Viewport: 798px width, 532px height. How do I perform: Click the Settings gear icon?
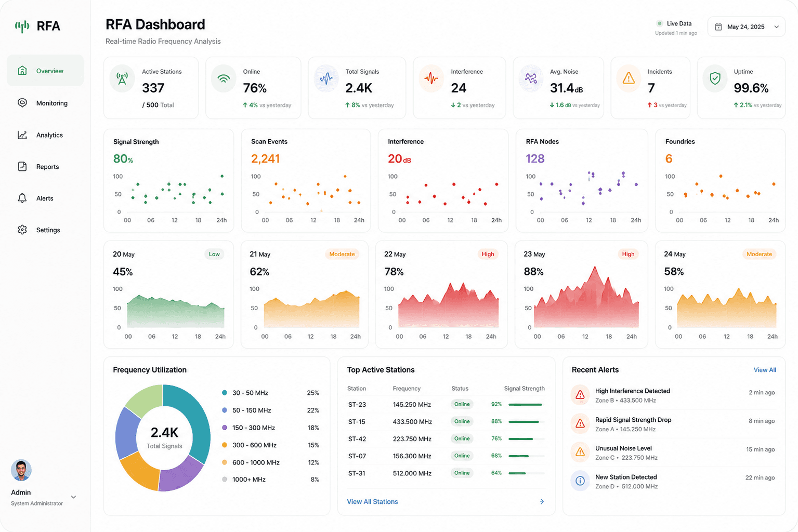[x=22, y=230]
